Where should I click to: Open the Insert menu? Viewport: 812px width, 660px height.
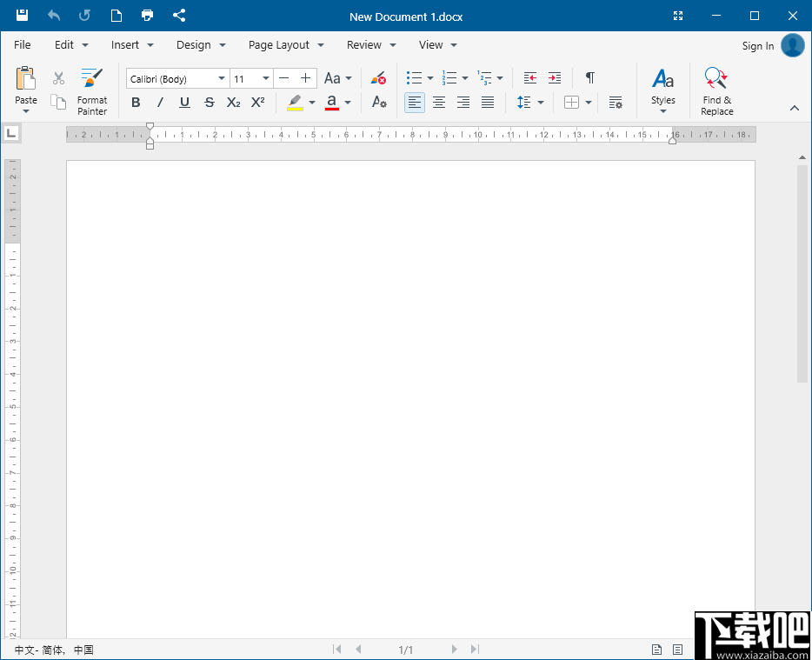125,44
